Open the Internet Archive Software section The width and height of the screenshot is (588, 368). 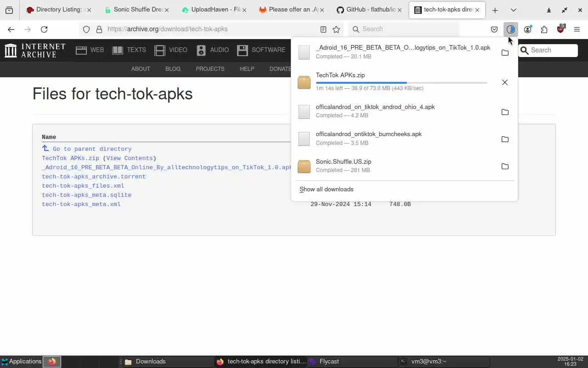(x=261, y=50)
